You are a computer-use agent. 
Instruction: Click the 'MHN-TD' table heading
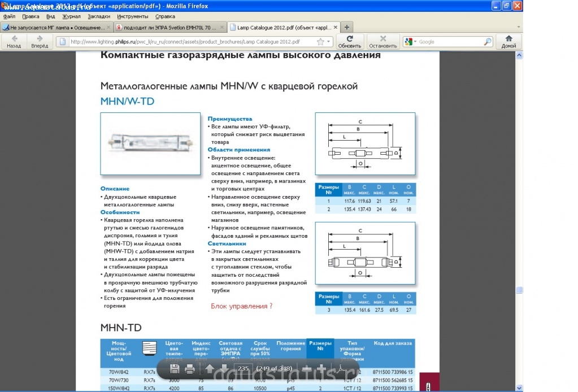pyautogui.click(x=121, y=328)
